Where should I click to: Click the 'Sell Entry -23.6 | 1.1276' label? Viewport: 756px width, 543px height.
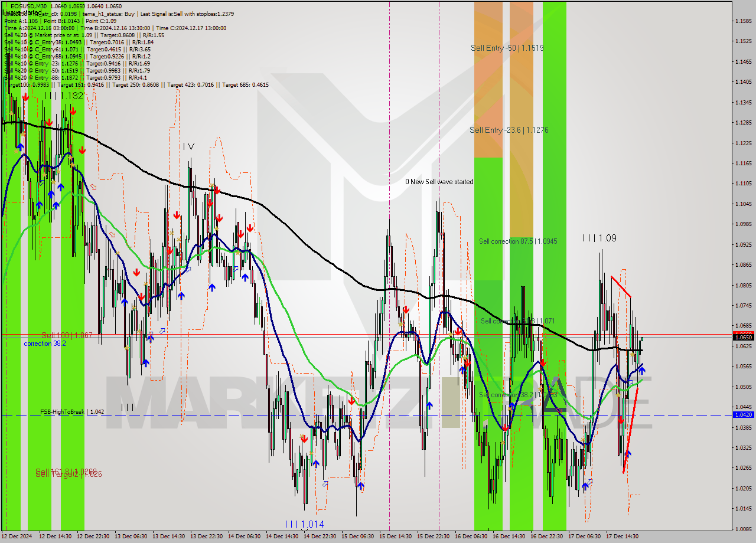coord(509,130)
